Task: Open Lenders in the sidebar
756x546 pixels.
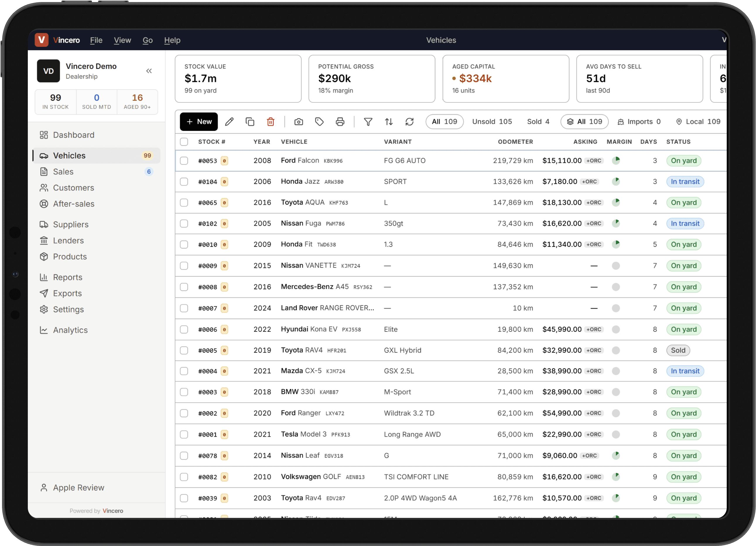Action: (96, 240)
